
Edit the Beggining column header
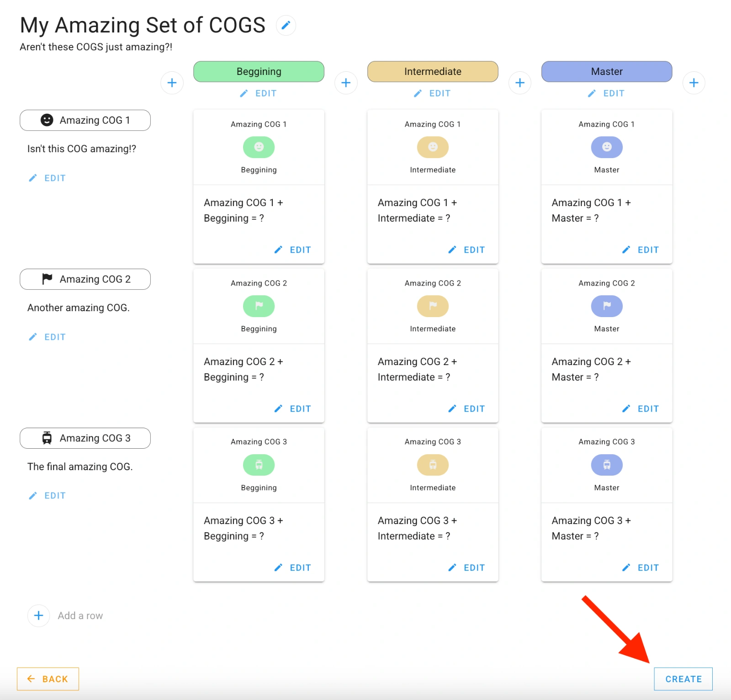(x=259, y=93)
